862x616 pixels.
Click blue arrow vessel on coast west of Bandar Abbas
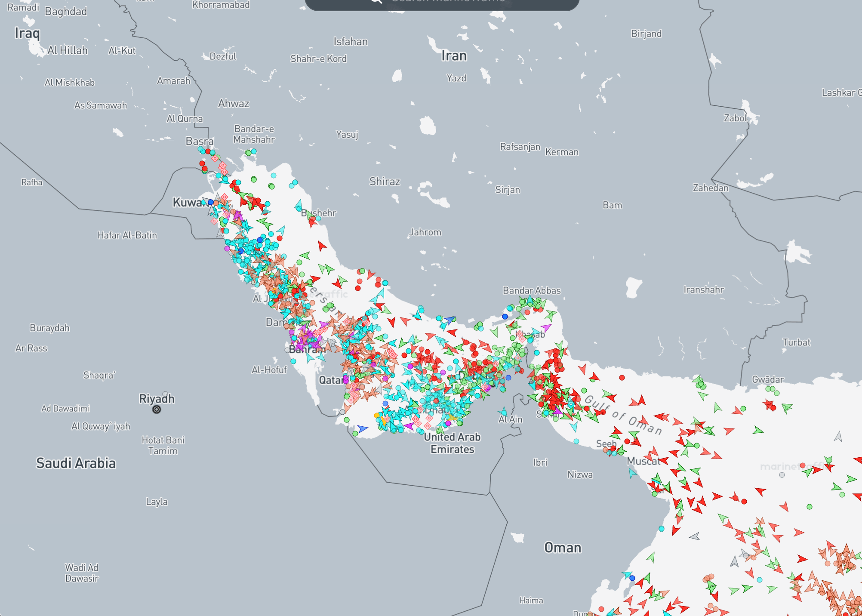pyautogui.click(x=450, y=320)
